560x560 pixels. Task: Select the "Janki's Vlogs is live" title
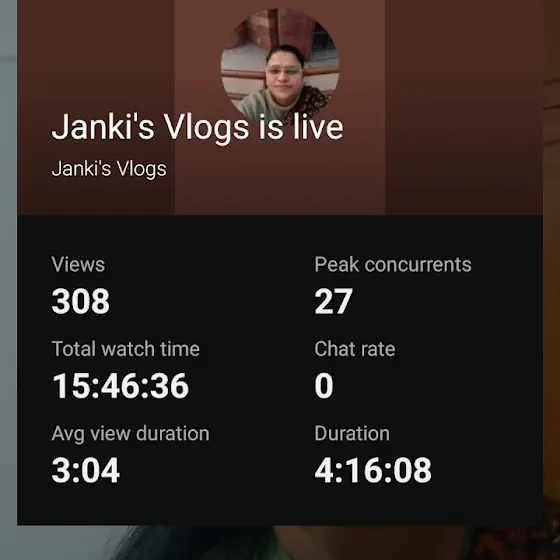[x=198, y=128]
